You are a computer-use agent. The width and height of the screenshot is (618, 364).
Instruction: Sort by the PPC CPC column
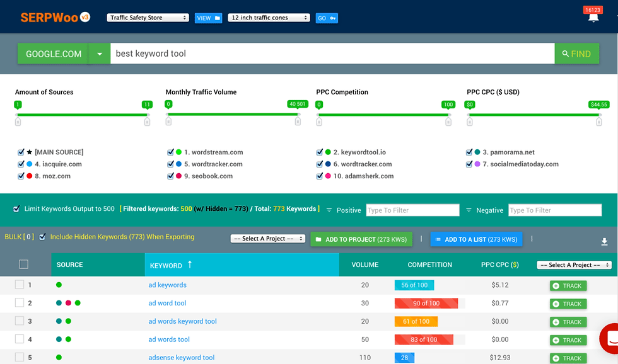[499, 265]
